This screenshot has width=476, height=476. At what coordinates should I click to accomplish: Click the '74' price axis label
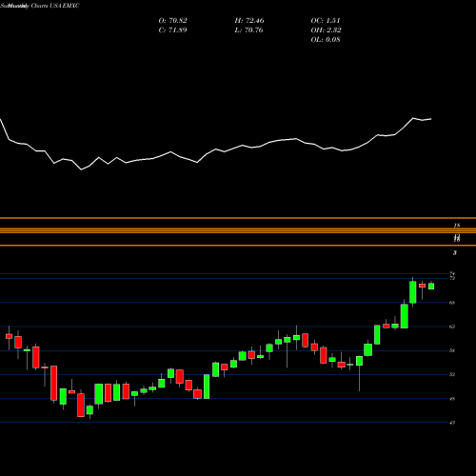[452, 274]
